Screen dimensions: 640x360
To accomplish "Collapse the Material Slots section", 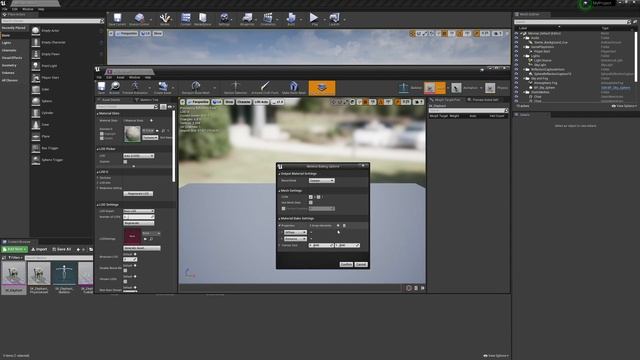I will coord(98,113).
